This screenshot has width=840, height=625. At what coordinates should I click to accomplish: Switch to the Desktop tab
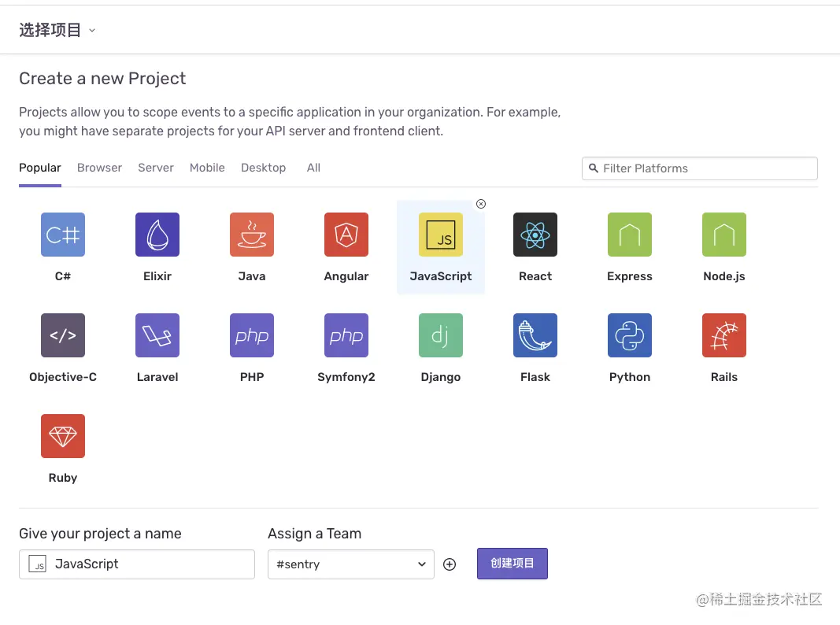(264, 168)
